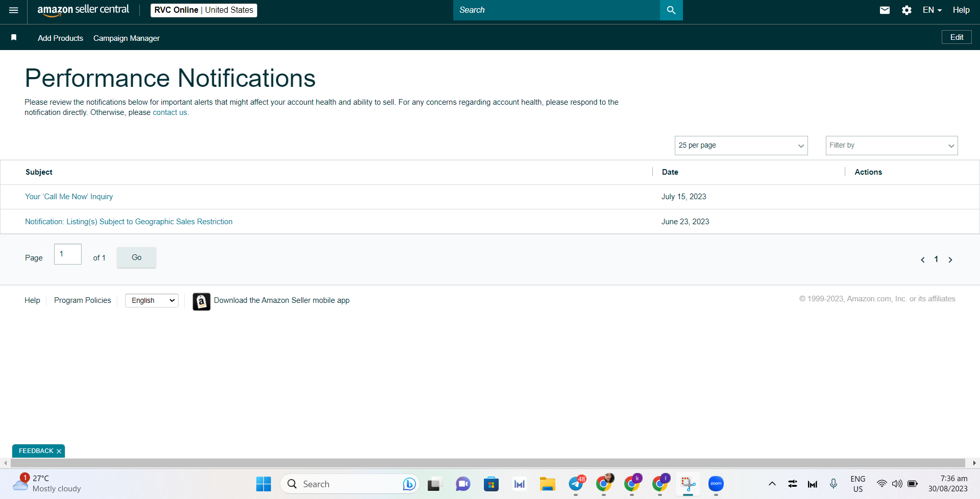Click the Feedback button
The height and width of the screenshot is (499, 980).
[x=36, y=451]
